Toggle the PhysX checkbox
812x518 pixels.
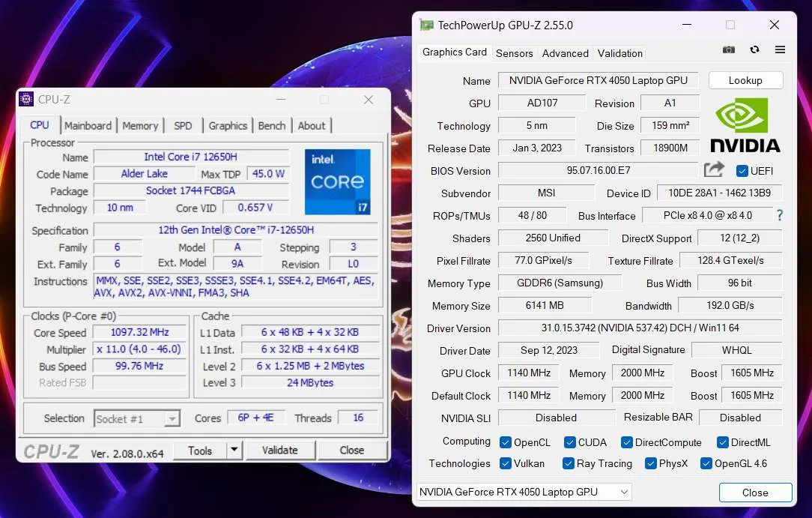(x=651, y=463)
